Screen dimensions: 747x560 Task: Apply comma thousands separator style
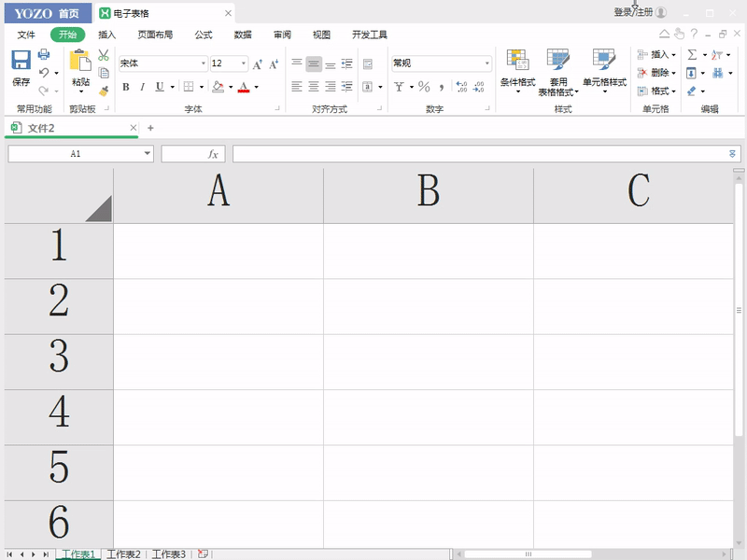pyautogui.click(x=442, y=87)
